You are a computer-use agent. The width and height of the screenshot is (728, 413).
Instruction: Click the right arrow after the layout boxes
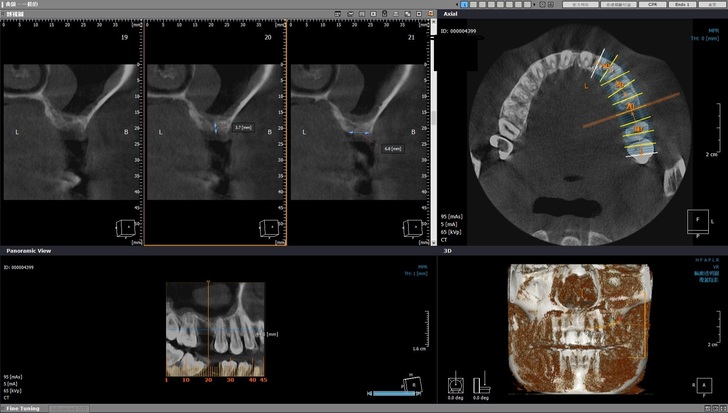[x=534, y=4]
